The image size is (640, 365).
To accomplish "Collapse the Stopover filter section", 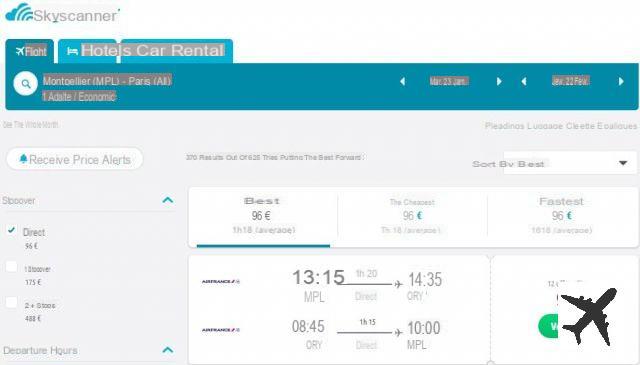I will click(x=168, y=200).
